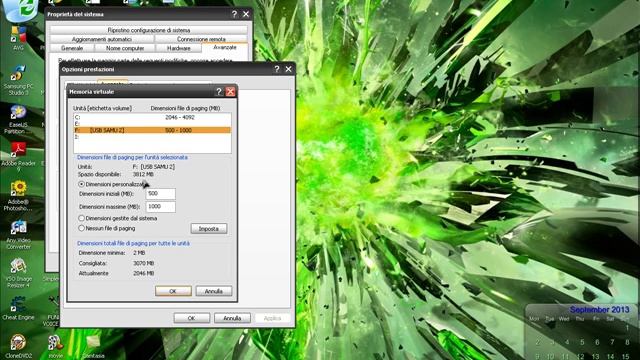Select drive F: [USB SAMU 2] row
The height and width of the screenshot is (360, 640).
(x=152, y=130)
